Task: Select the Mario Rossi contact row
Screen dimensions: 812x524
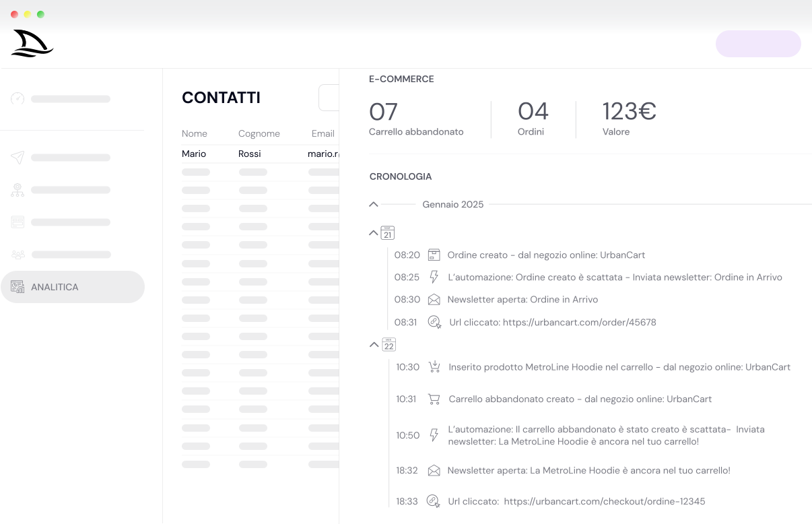Action: coord(259,154)
